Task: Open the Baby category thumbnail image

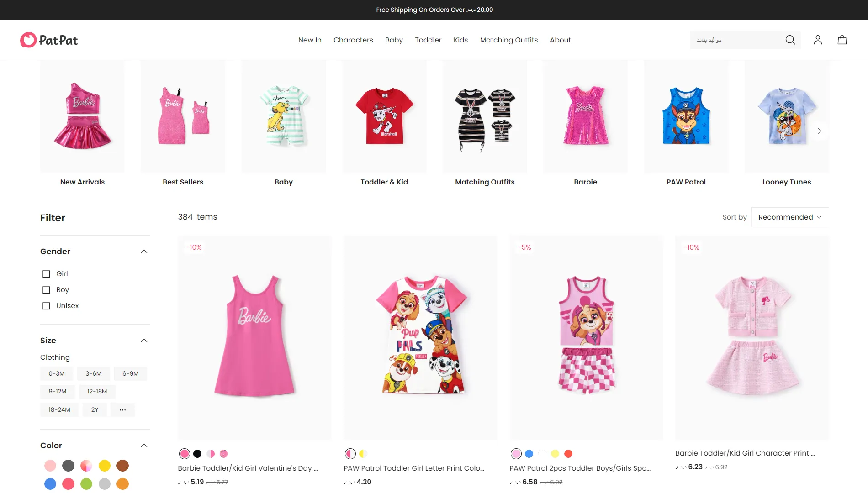Action: pos(284,117)
